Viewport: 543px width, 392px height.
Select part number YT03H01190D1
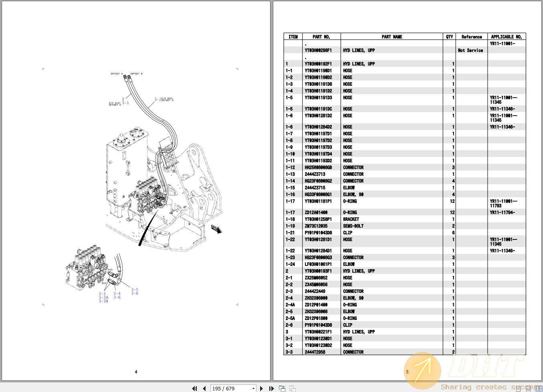pyautogui.click(x=318, y=71)
